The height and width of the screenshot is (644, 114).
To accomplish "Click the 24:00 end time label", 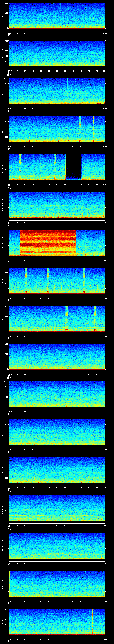I will (105, 374).
